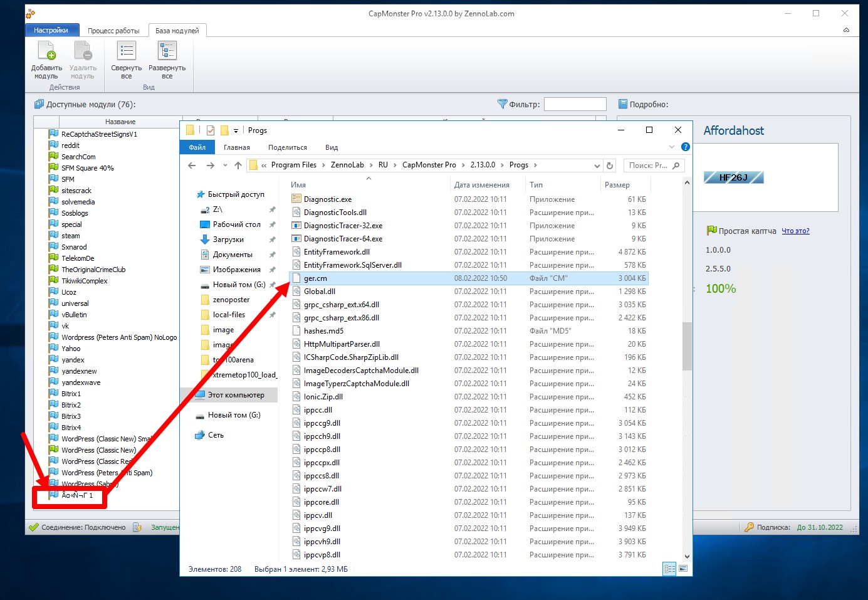This screenshot has height=600, width=868.
Task: Click the ZennoLab breadcrumb segment
Action: pos(347,165)
